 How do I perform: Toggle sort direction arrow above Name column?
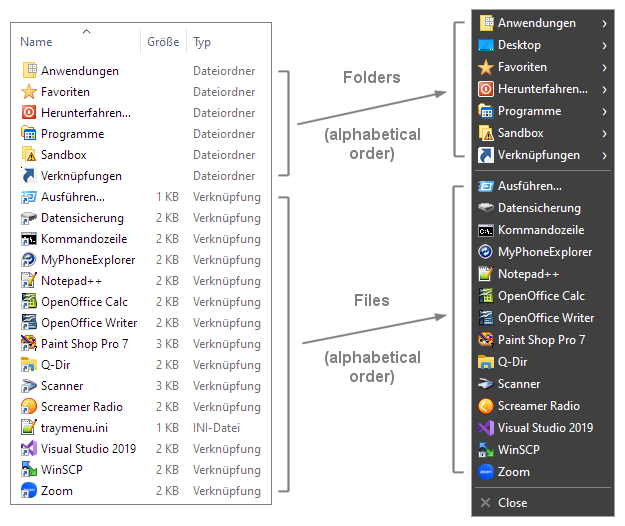click(86, 31)
